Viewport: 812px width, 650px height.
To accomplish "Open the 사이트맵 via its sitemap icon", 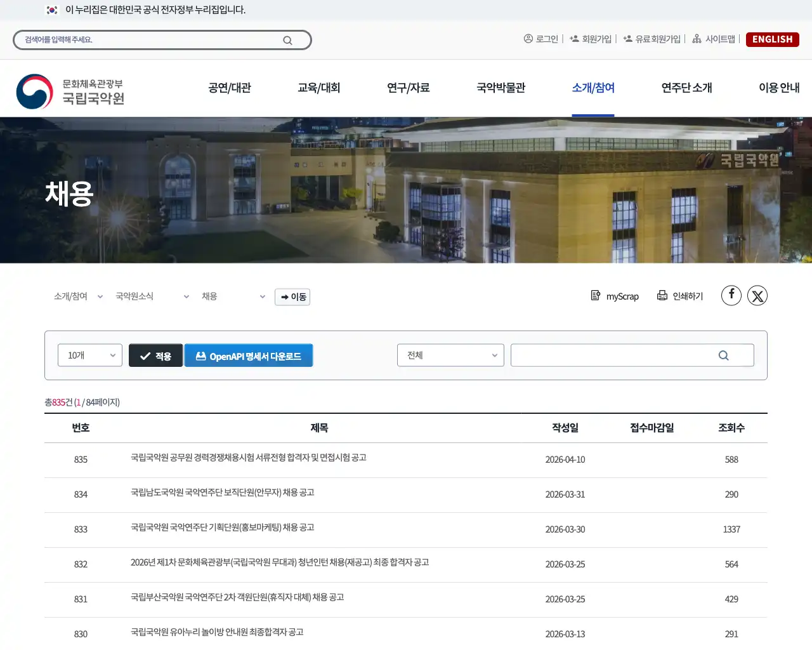I will [x=697, y=39].
